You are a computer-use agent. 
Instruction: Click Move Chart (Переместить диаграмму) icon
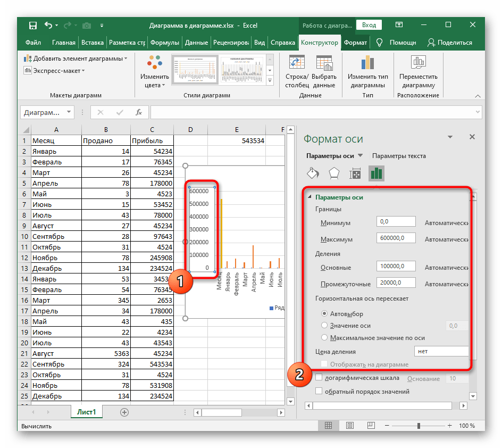[x=418, y=64]
